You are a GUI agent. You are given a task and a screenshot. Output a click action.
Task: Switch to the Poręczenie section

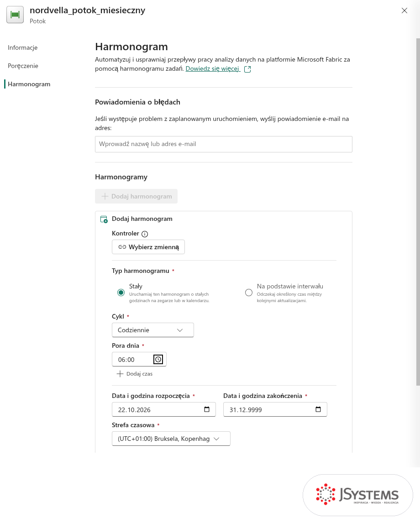coord(23,66)
